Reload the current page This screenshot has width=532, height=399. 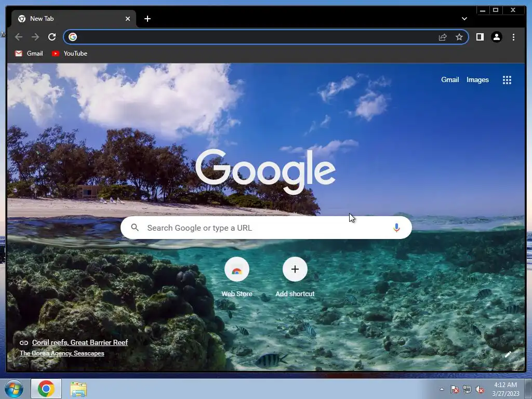coord(52,37)
